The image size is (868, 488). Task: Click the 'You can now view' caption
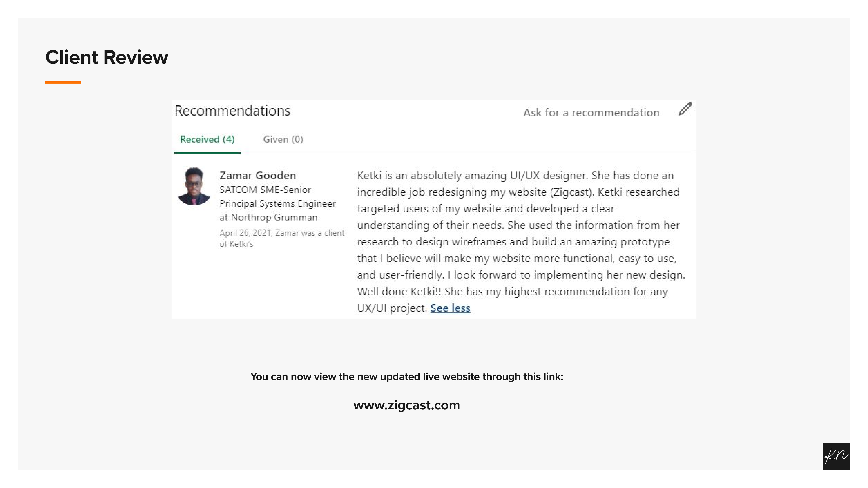tap(407, 377)
